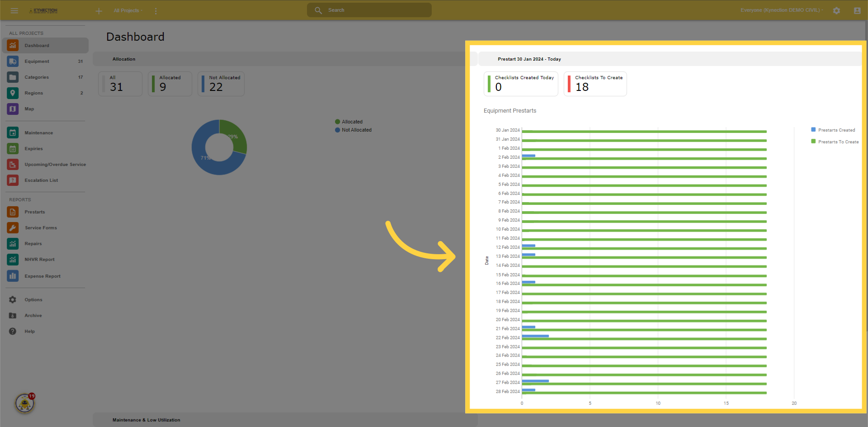Toggle Prestarts Created legend series
The width and height of the screenshot is (868, 427).
(836, 130)
